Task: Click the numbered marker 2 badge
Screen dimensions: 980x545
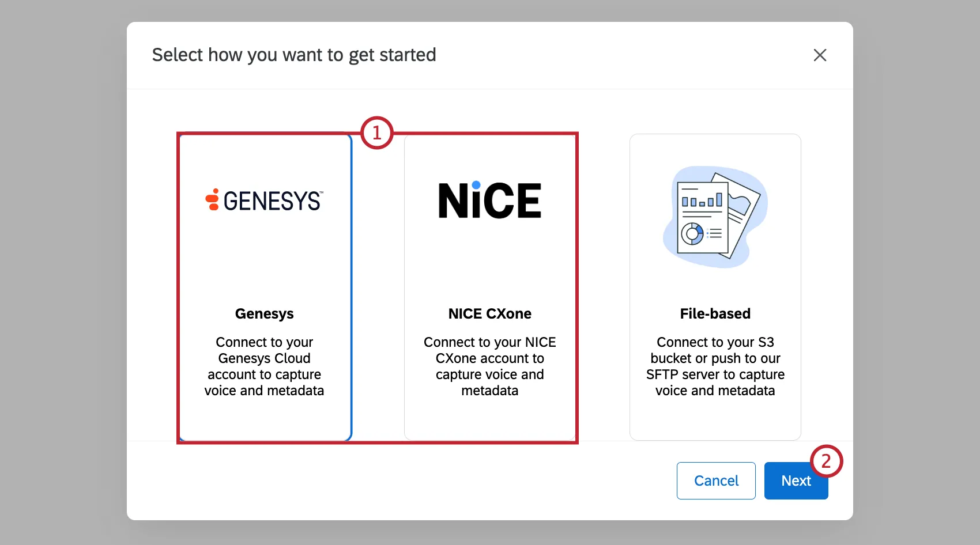Action: point(826,461)
